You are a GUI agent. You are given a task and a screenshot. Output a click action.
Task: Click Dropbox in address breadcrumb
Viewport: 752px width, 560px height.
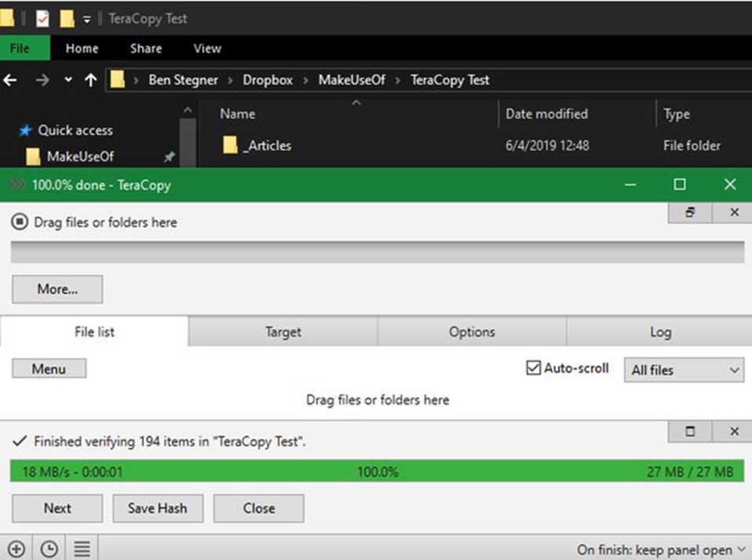[x=268, y=80]
